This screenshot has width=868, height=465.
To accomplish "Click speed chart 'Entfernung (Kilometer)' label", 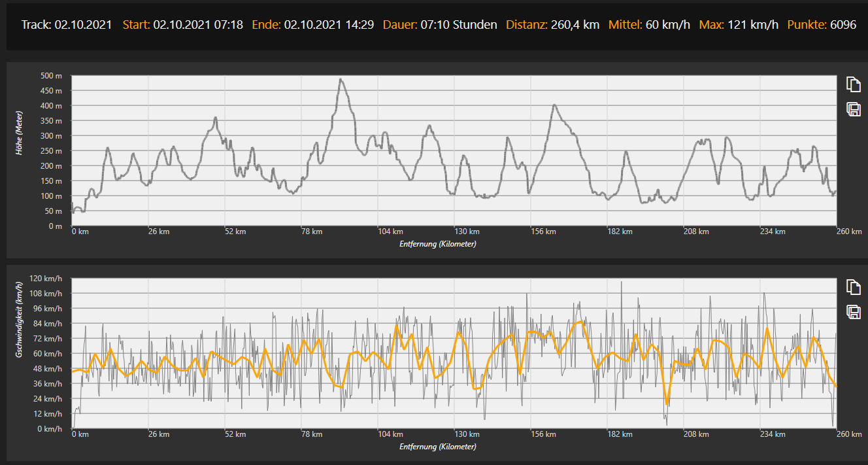I will (437, 447).
